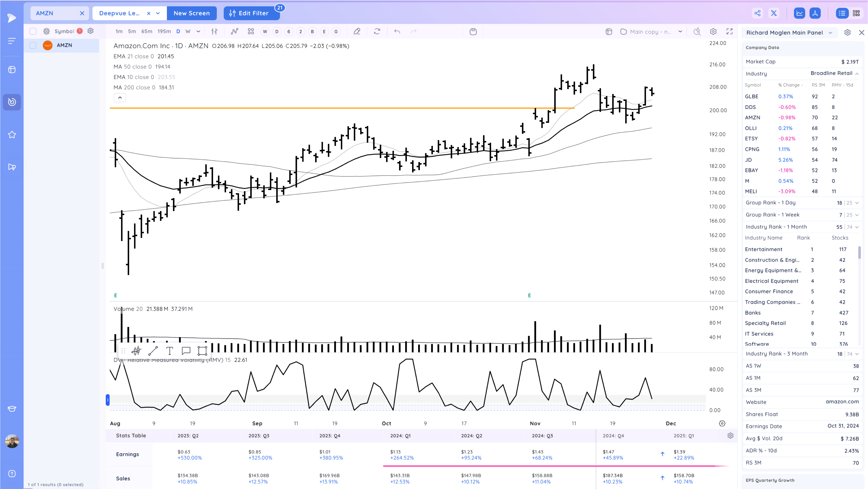Image resolution: width=868 pixels, height=489 pixels.
Task: Click the industry rank list scrollbar
Action: tap(860, 253)
